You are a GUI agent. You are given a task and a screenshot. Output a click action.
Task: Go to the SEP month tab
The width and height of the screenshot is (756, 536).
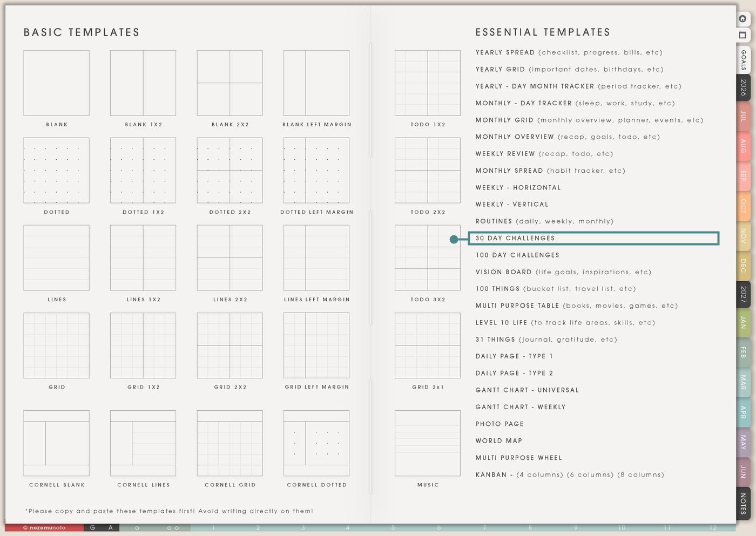[x=743, y=175]
